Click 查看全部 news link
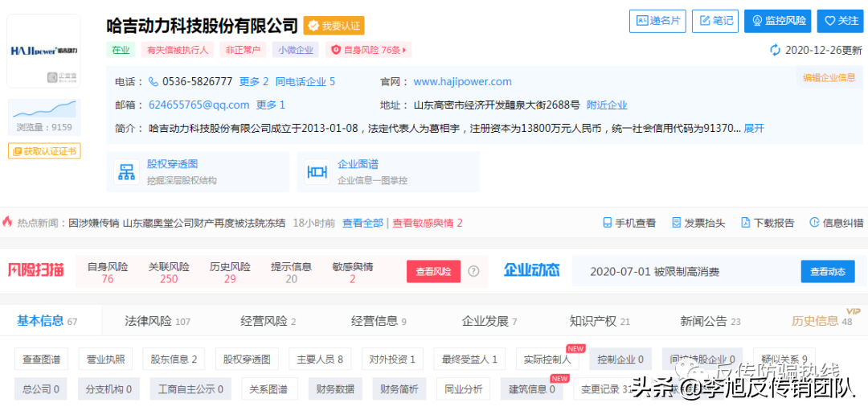This screenshot has width=868, height=411. (362, 224)
